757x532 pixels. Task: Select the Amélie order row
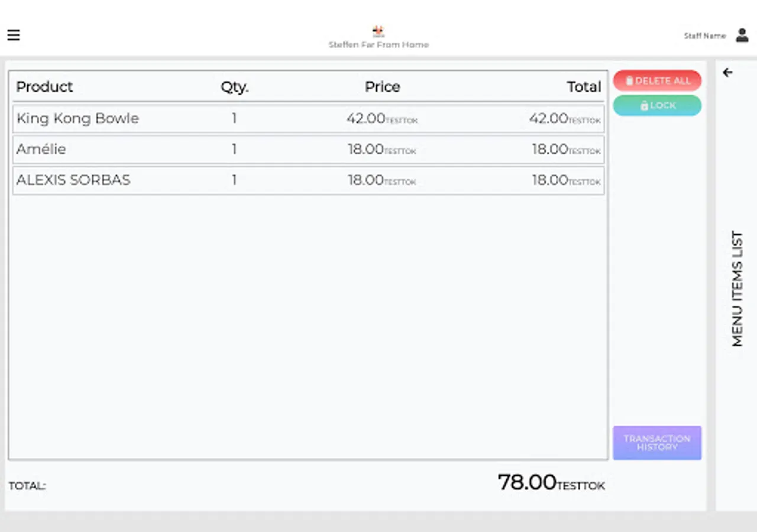pyautogui.click(x=308, y=150)
